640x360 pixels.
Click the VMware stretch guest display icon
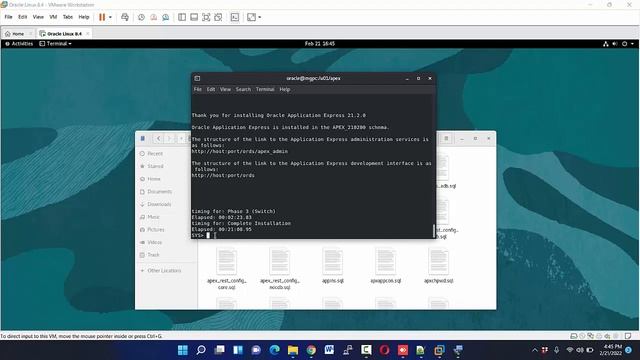click(251, 17)
